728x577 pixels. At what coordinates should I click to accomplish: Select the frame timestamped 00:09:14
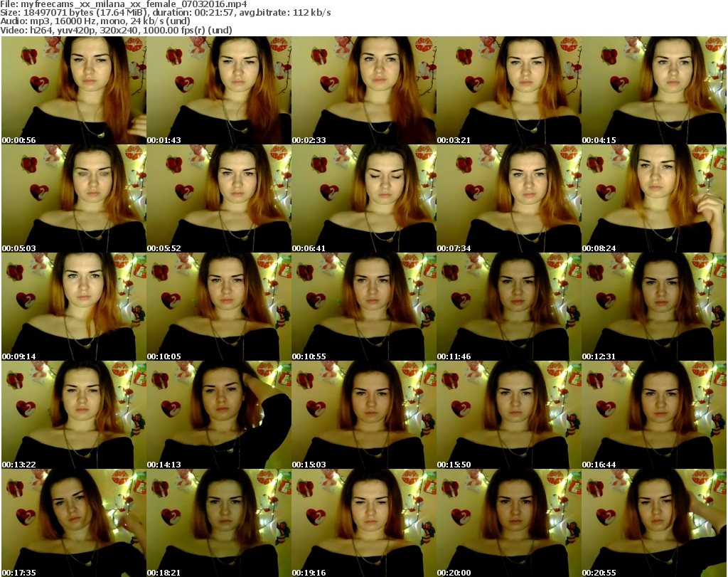73,307
